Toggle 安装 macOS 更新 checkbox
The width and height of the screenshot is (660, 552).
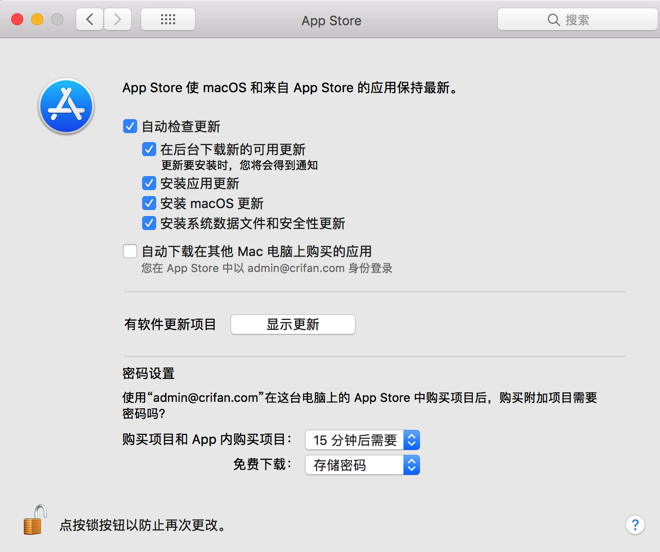pos(149,203)
